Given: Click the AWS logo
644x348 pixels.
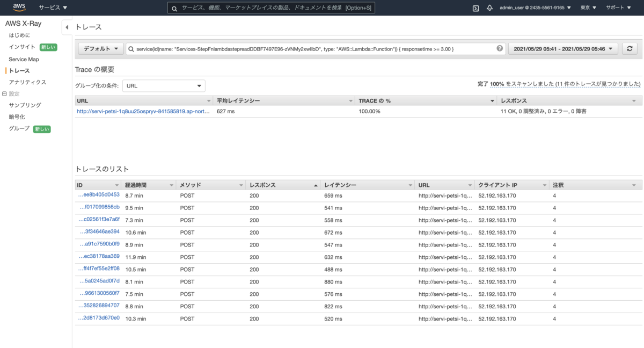Looking at the screenshot, I should pyautogui.click(x=19, y=8).
